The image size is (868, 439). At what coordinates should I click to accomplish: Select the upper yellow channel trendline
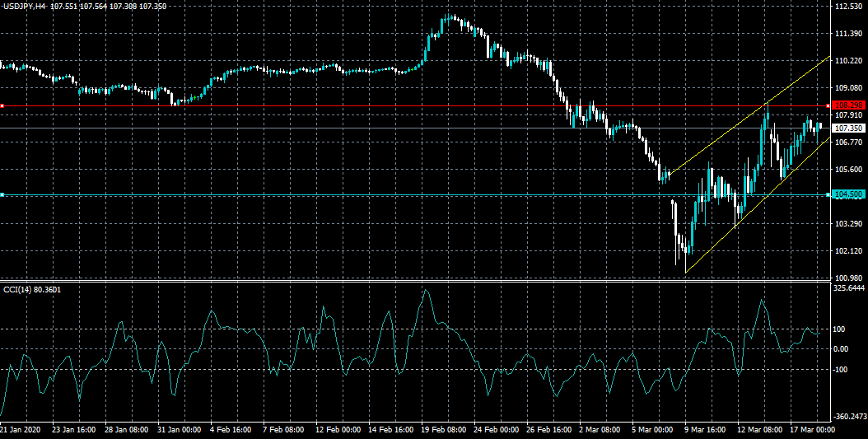pyautogui.click(x=749, y=115)
